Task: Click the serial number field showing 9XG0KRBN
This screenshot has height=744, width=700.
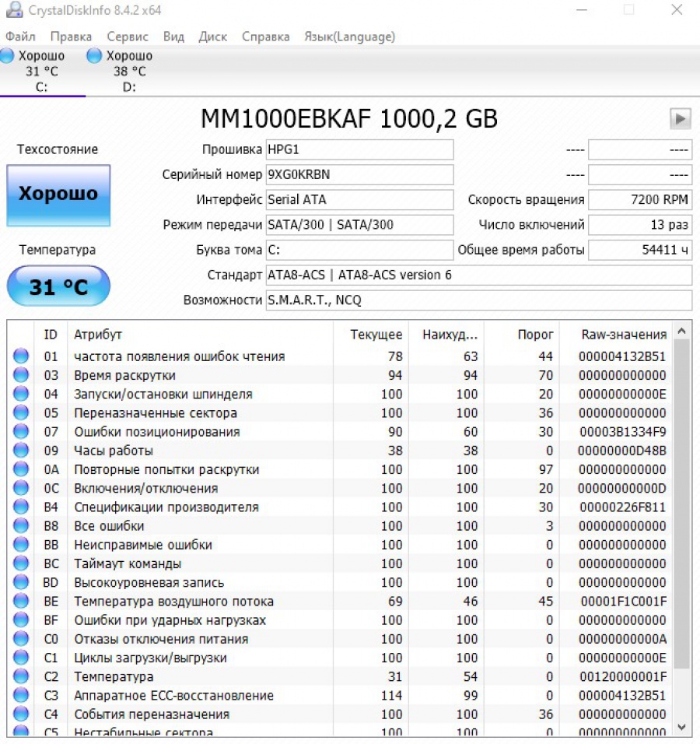Action: 358,174
